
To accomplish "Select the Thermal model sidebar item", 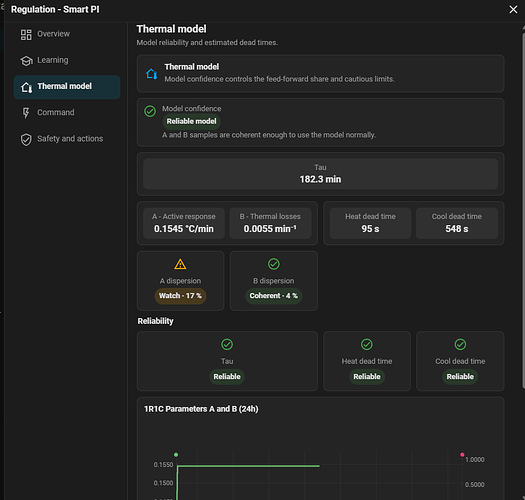I will tap(67, 87).
